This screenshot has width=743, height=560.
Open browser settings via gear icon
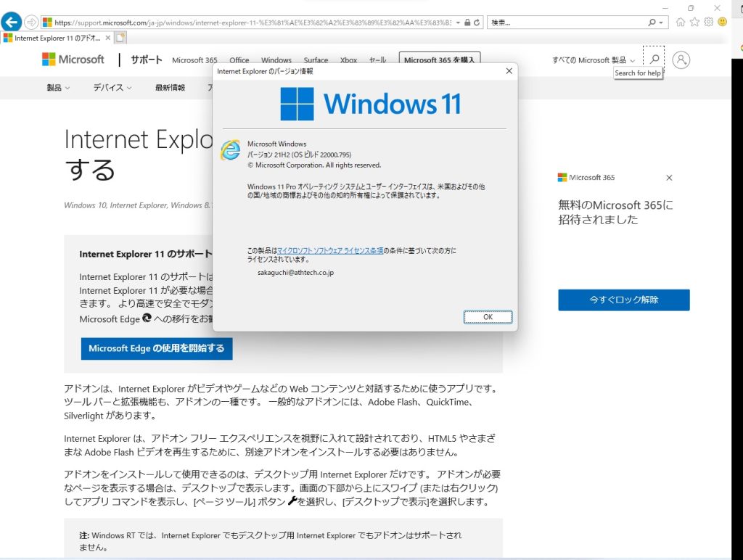707,22
